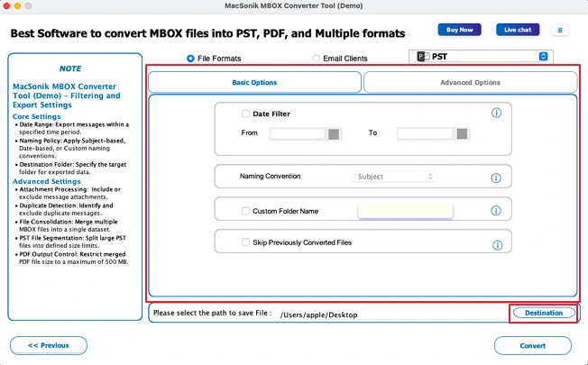
Task: Switch to the Basic Options tab
Action: pyautogui.click(x=254, y=82)
